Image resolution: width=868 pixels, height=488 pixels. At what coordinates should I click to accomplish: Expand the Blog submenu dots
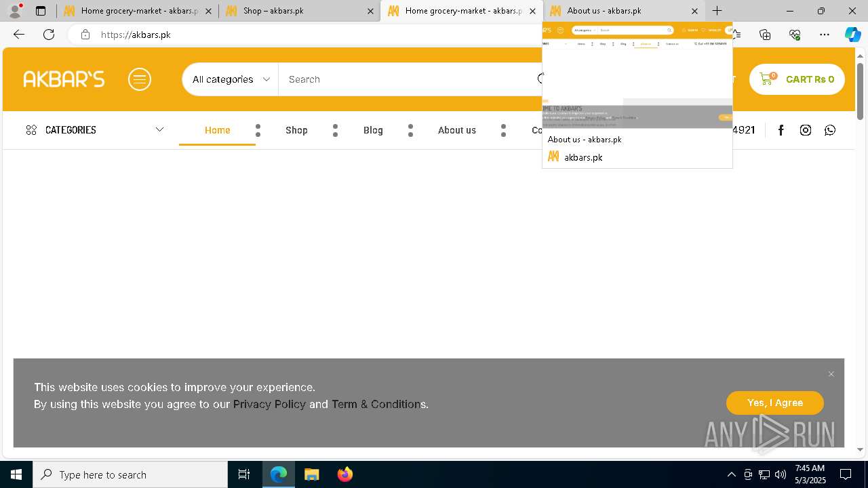coord(410,130)
